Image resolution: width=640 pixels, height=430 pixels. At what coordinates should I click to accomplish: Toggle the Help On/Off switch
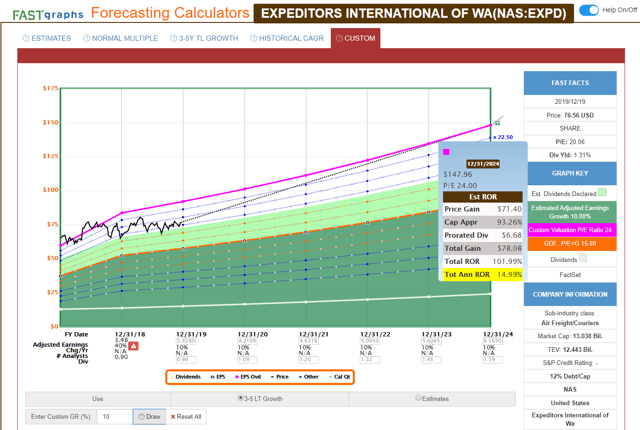pos(589,10)
